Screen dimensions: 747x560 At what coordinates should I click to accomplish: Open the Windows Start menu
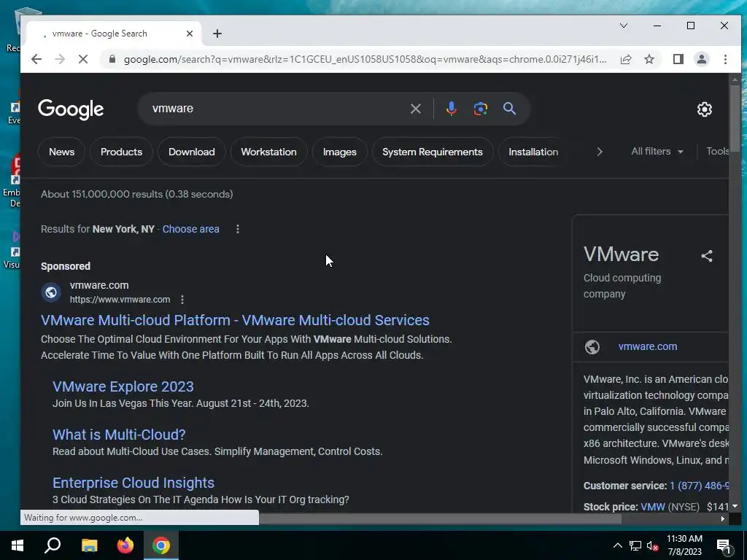pos(18,545)
